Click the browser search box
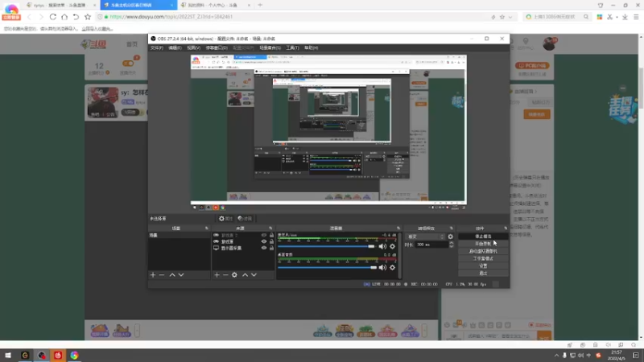This screenshot has width=644, height=362. click(x=557, y=17)
